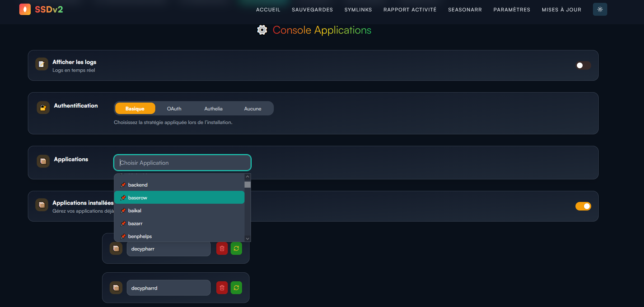
Task: Turn off the Applications installées toggle
Action: coord(583,206)
